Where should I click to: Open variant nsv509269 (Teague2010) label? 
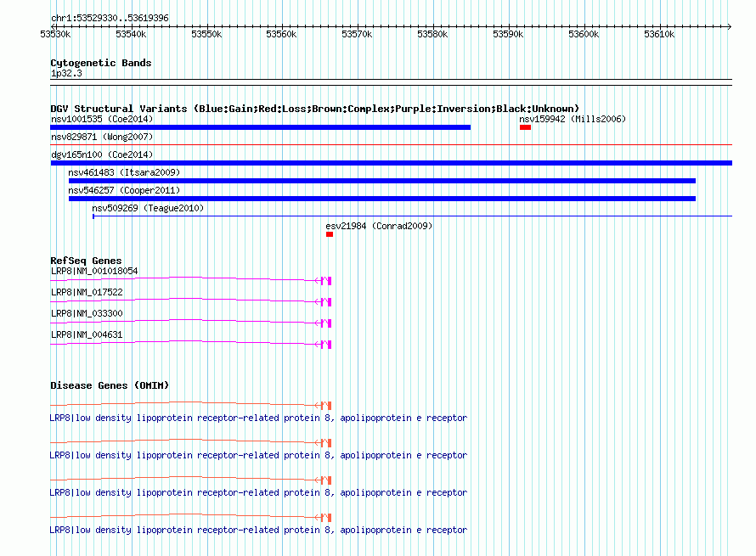coord(148,208)
